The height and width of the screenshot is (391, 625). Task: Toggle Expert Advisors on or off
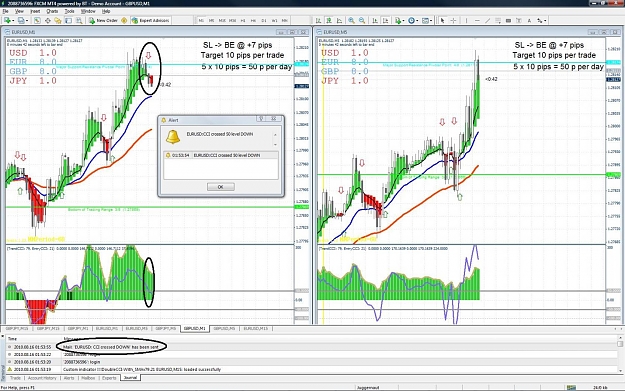point(151,20)
